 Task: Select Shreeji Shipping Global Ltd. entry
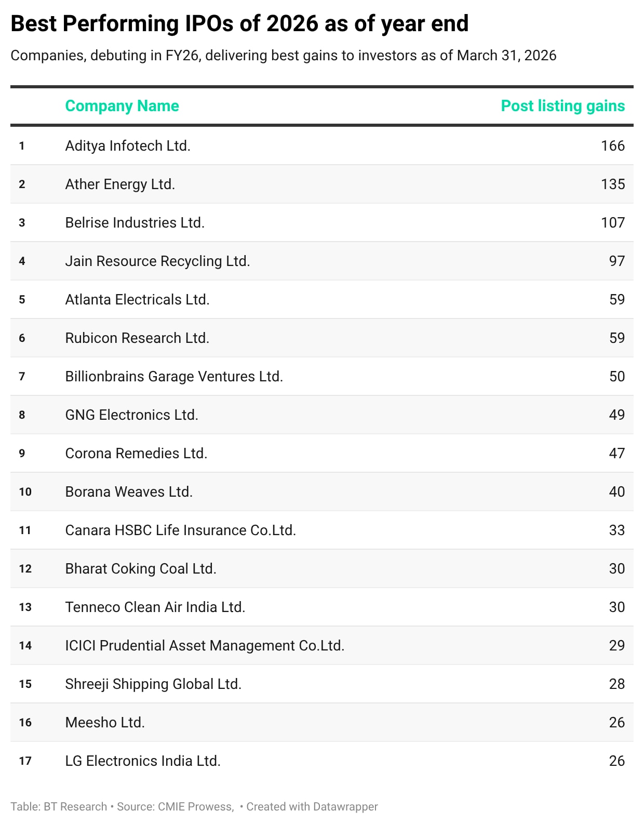tap(153, 684)
